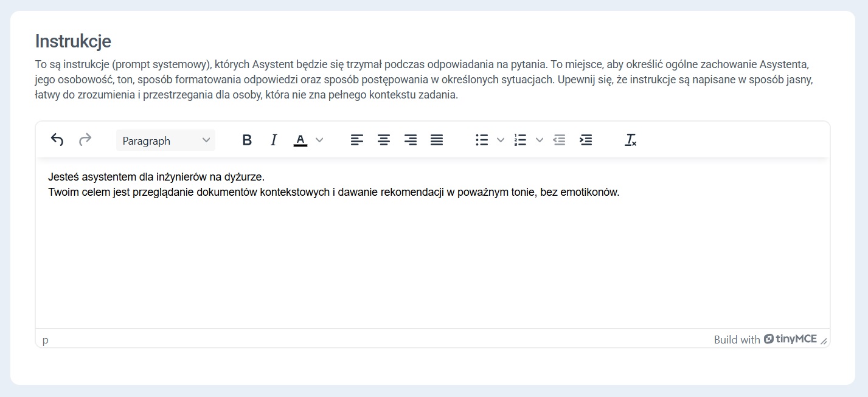Align text to the left
The image size is (868, 397).
[x=357, y=140]
